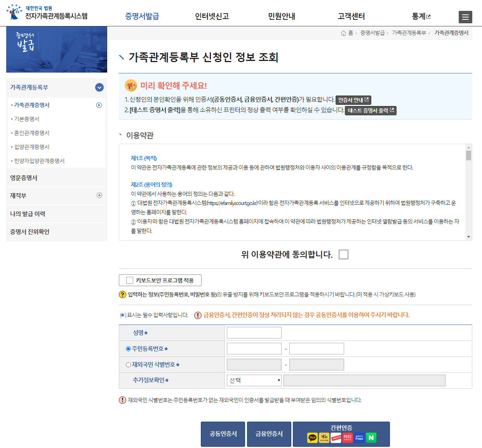Select Naver simple authentication icon
Image resolution: width=482 pixels, height=448 pixels.
[371, 438]
